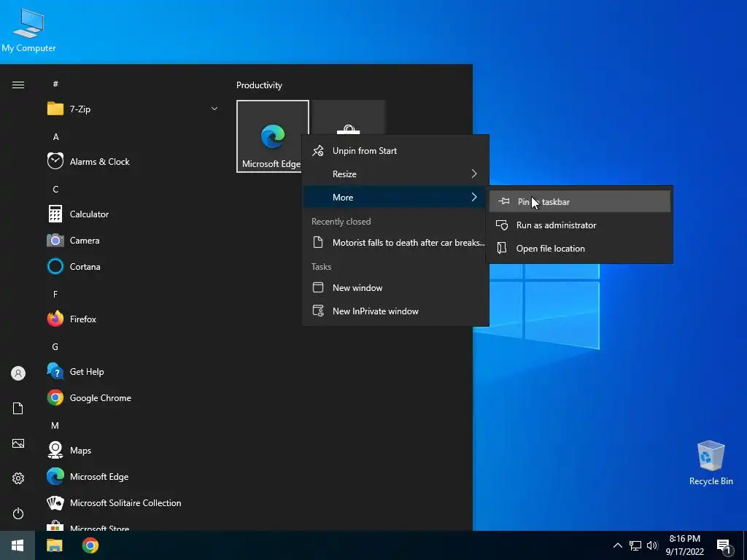Image resolution: width=747 pixels, height=560 pixels.
Task: Open Settings gear in Start sidebar
Action: coord(18,478)
